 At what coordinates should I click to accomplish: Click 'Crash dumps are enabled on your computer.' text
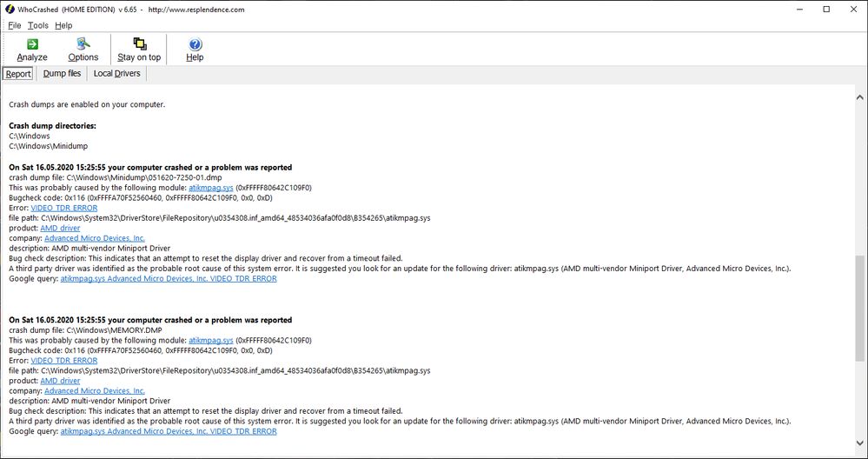(x=87, y=104)
